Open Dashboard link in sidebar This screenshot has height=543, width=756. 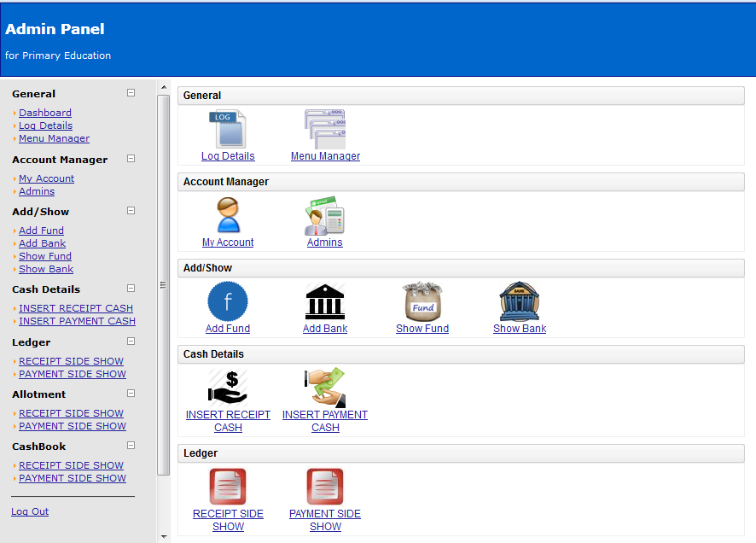pyautogui.click(x=45, y=113)
